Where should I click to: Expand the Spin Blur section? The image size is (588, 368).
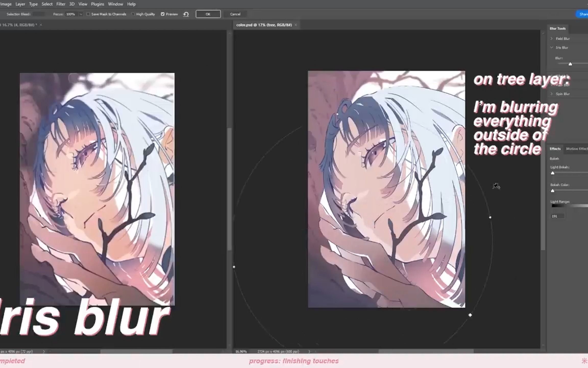pos(552,94)
